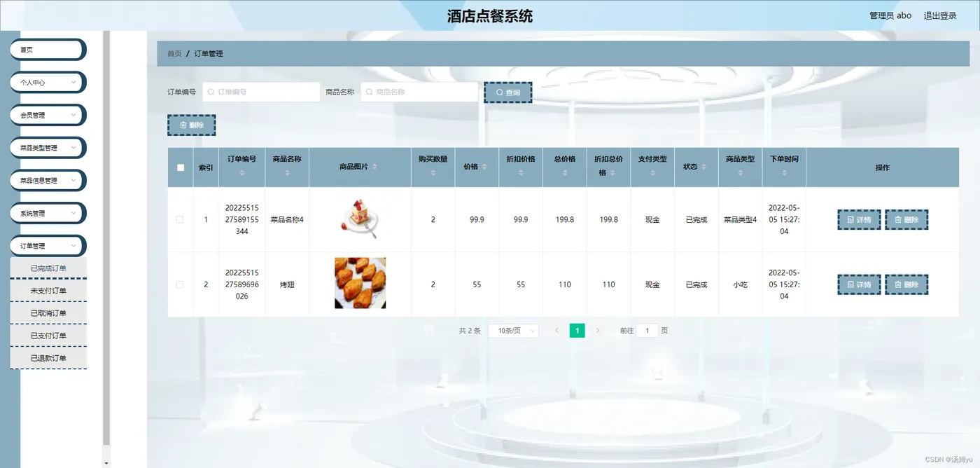This screenshot has width=980, height=468.
Task: Click 退出登录 link in header
Action: [940, 15]
